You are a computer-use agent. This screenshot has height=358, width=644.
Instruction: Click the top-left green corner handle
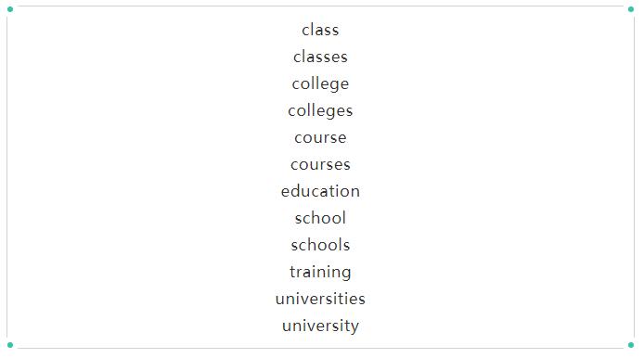[10, 9]
